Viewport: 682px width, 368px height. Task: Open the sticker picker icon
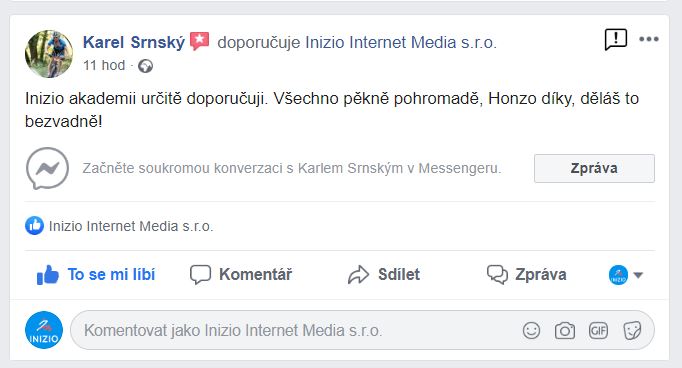632,331
